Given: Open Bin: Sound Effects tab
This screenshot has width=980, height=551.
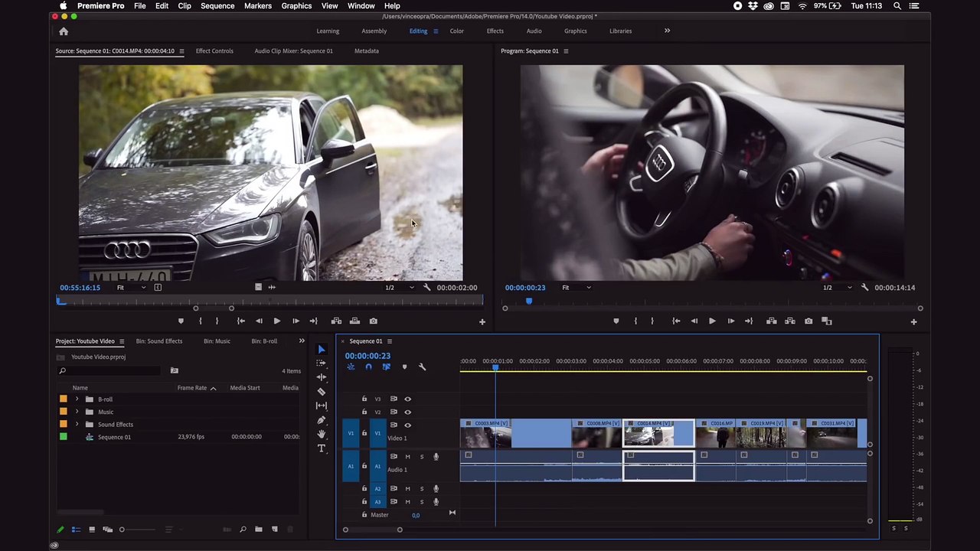Looking at the screenshot, I should (159, 341).
